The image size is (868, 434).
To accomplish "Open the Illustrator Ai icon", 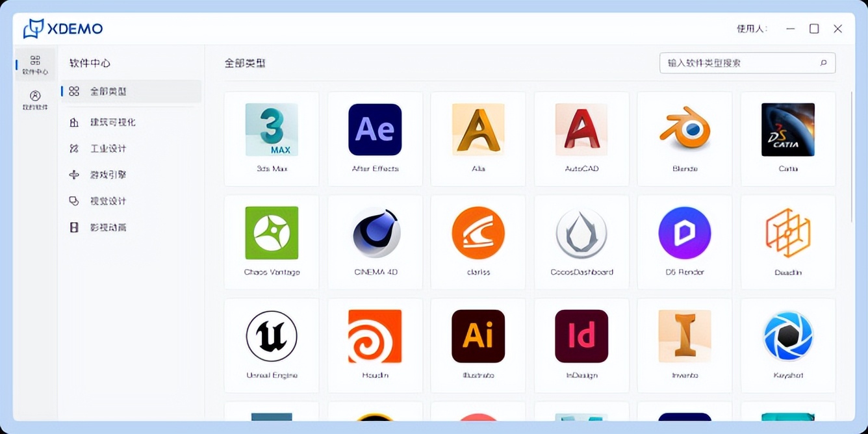I will (478, 336).
